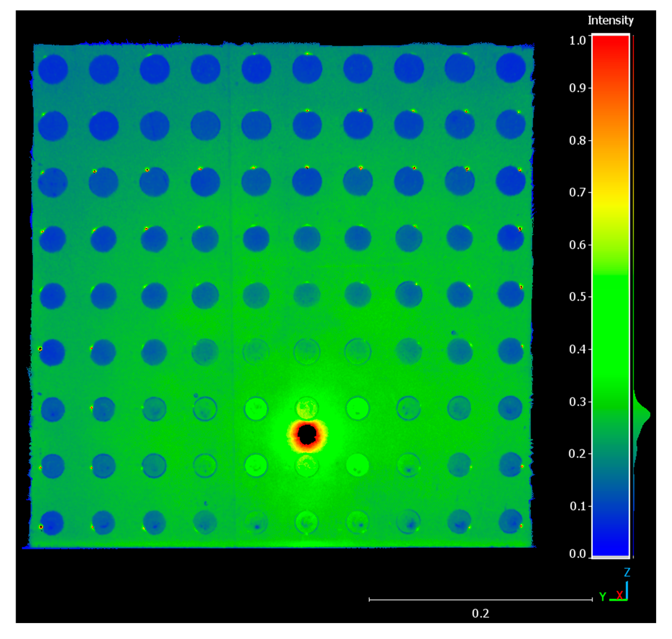Click the 0.2 scale bar label
Image resolution: width=672 pixels, height=639 pixels.
click(480, 614)
